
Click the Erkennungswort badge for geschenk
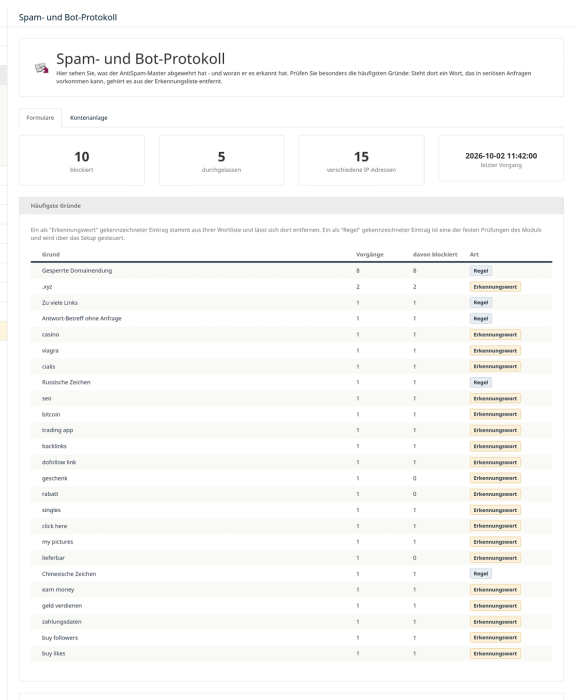point(495,478)
